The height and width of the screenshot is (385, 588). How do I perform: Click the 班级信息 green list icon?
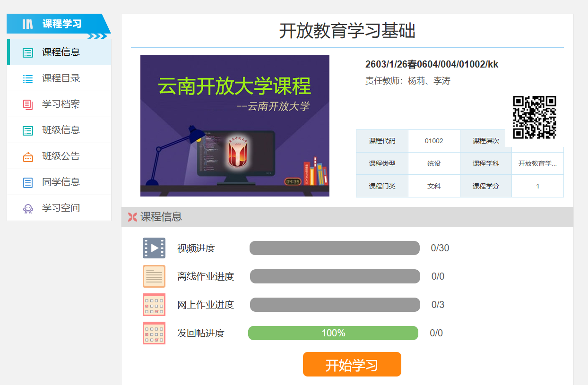click(28, 130)
